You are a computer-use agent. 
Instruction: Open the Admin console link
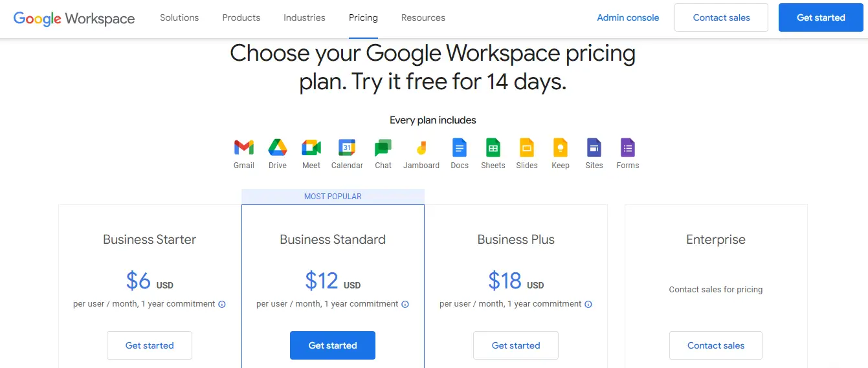[628, 17]
